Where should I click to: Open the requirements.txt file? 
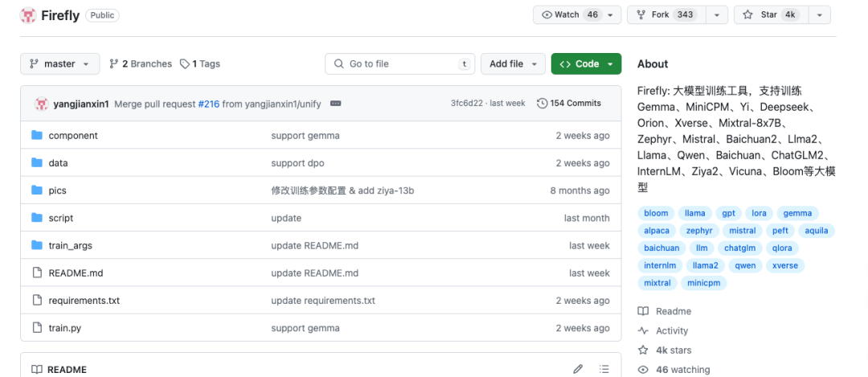point(84,301)
